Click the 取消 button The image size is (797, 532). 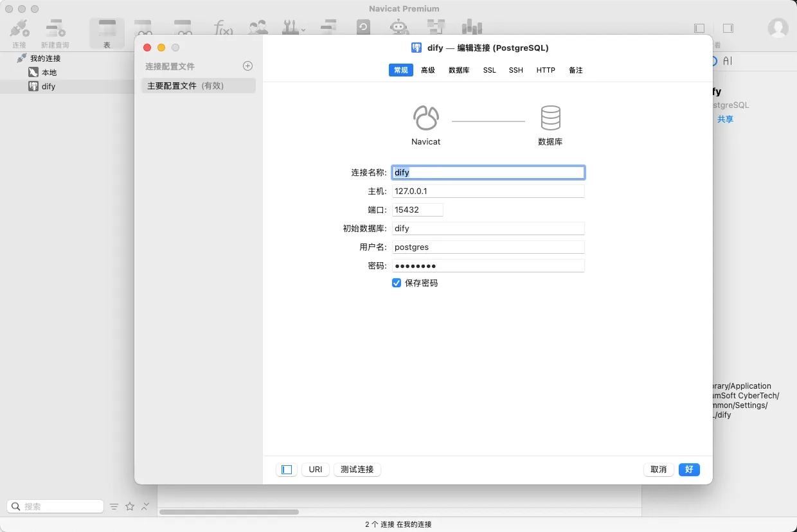coord(659,470)
